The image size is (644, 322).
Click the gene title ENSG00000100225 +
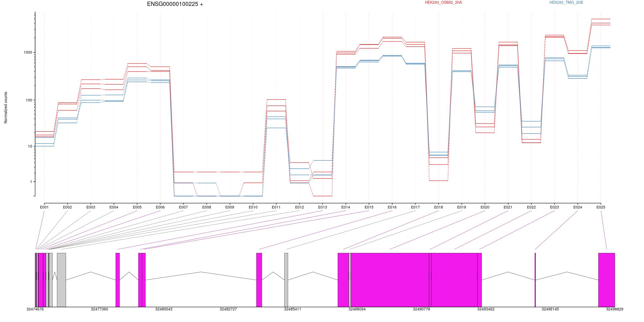[175, 4]
